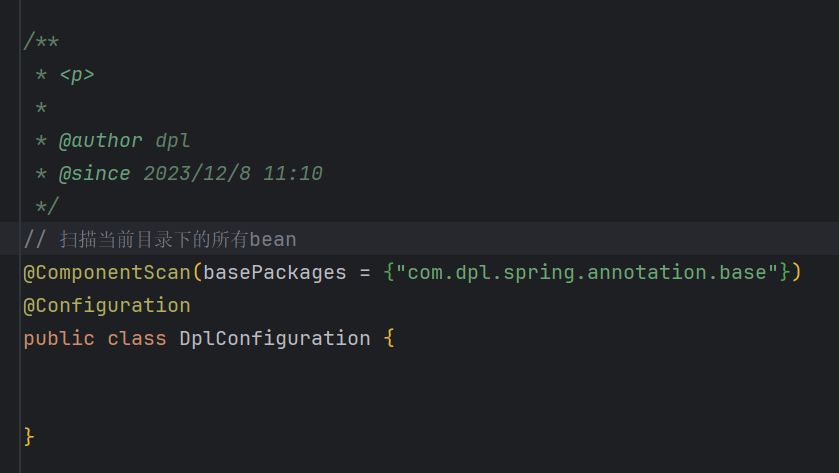
Task: Click the "com.dpl.spring.annotation.base" string
Action: click(x=587, y=273)
